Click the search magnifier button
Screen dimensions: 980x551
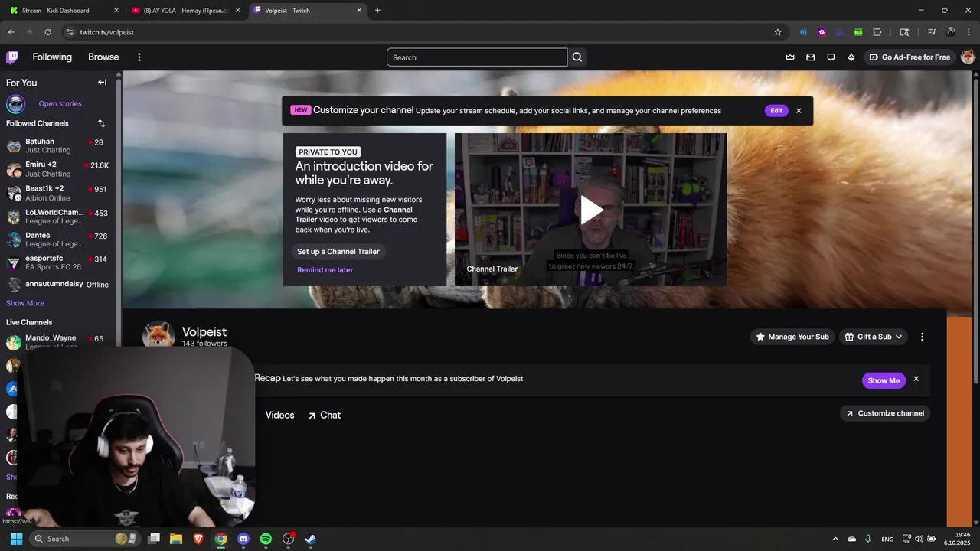[x=577, y=57]
